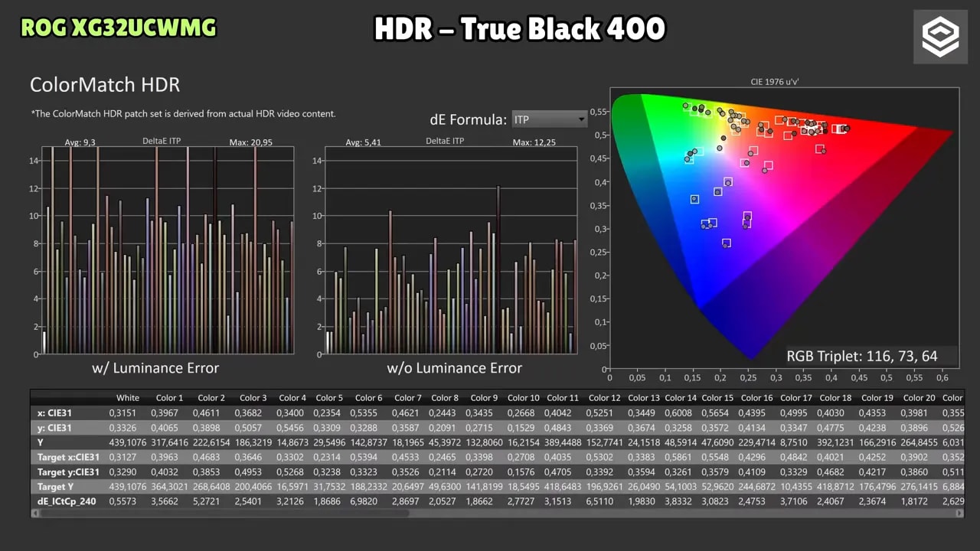The width and height of the screenshot is (980, 551).
Task: Open the dE Formula ITP dropdown
Action: point(549,119)
